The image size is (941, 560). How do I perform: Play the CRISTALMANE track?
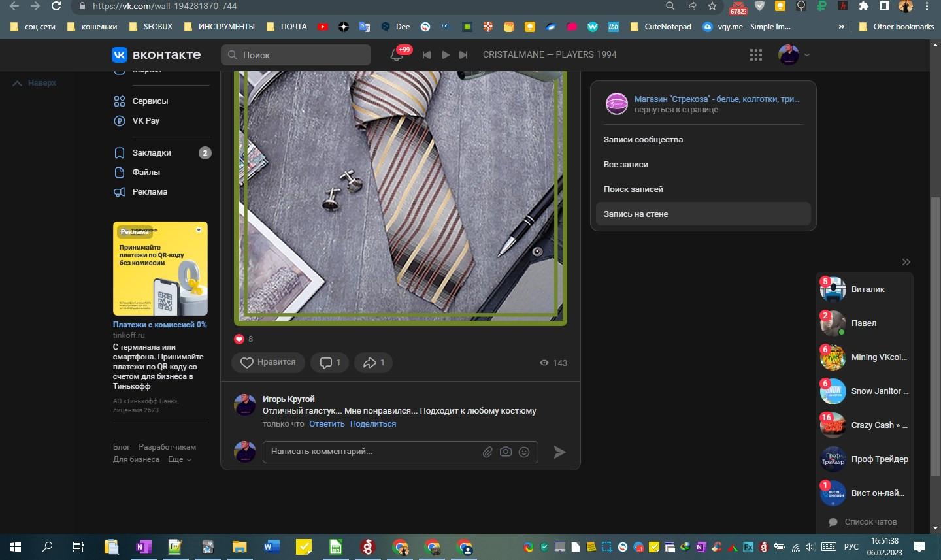445,55
